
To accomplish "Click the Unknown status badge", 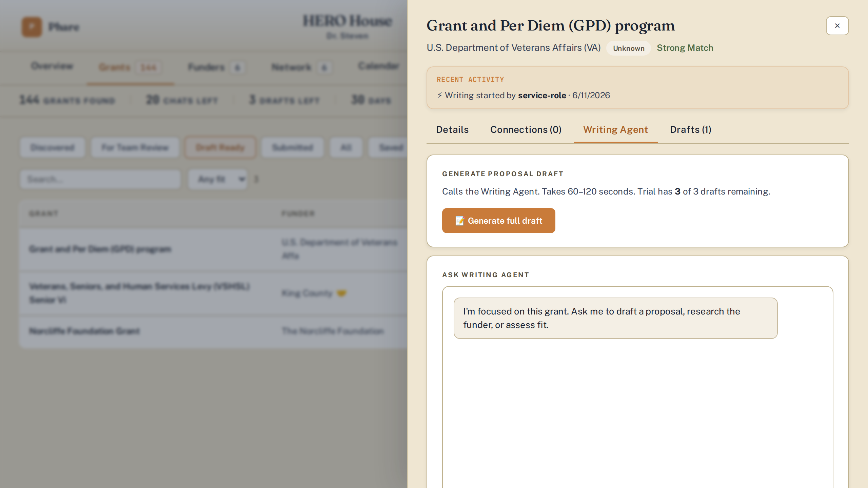I will coord(629,48).
